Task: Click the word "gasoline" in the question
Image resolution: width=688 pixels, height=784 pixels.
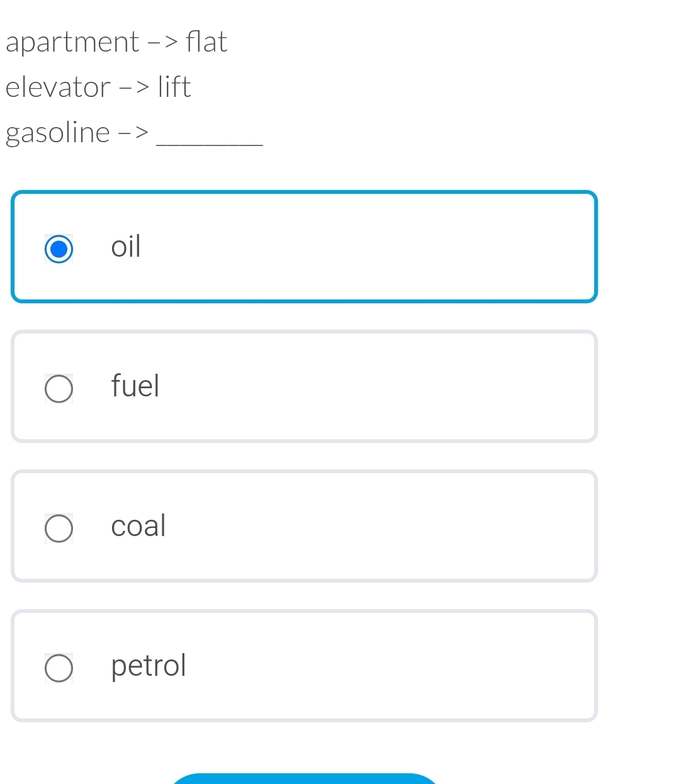Action: tap(57, 133)
